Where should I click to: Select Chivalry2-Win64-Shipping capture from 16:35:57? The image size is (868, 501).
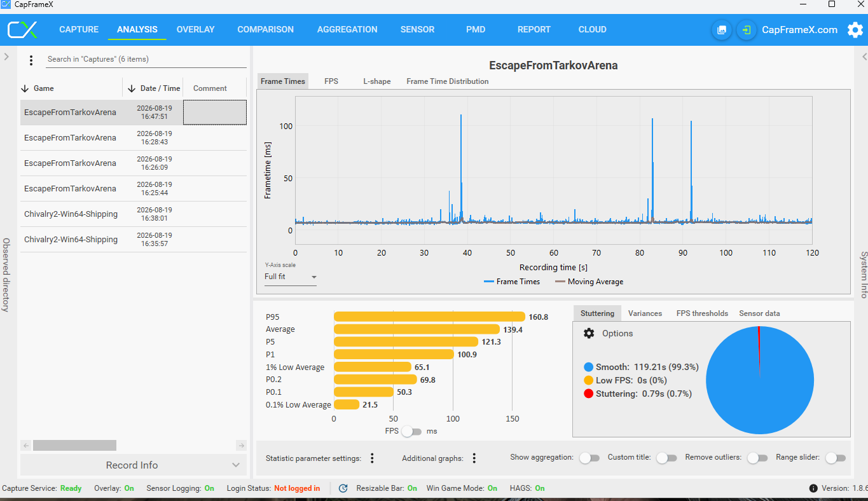tap(133, 240)
